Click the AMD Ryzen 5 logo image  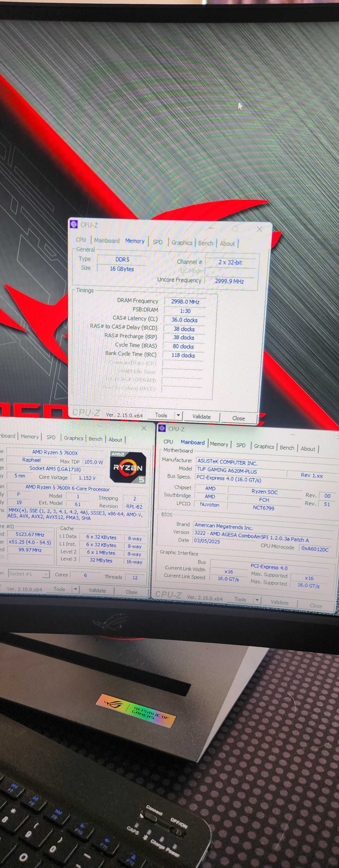pos(128,468)
